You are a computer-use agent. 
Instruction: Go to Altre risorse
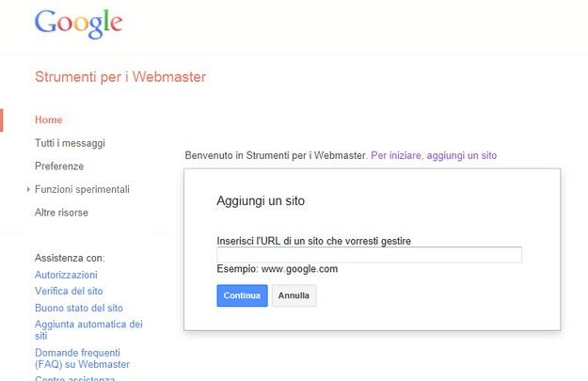click(61, 213)
